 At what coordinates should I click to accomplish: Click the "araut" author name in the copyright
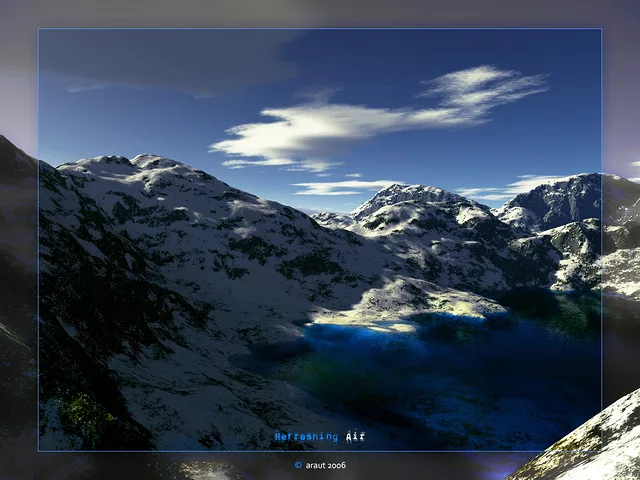[x=316, y=465]
